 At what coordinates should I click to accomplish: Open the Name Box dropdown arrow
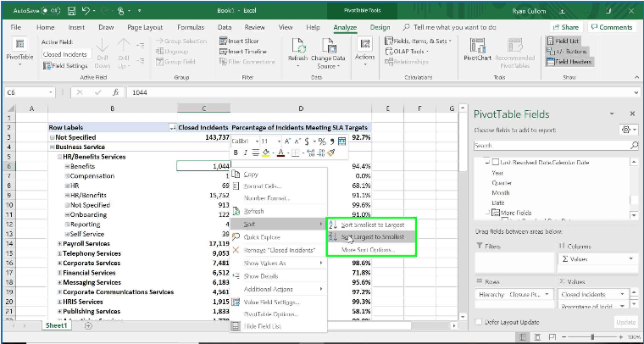(x=51, y=92)
